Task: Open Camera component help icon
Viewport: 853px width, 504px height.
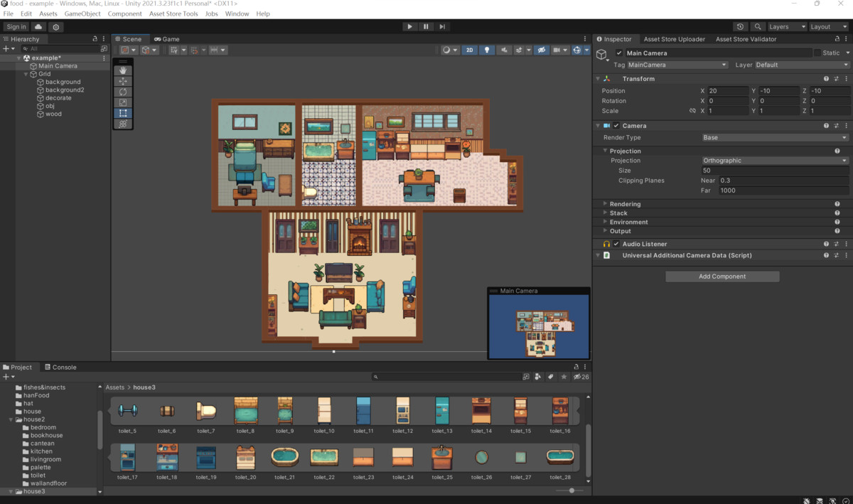Action: [x=826, y=126]
